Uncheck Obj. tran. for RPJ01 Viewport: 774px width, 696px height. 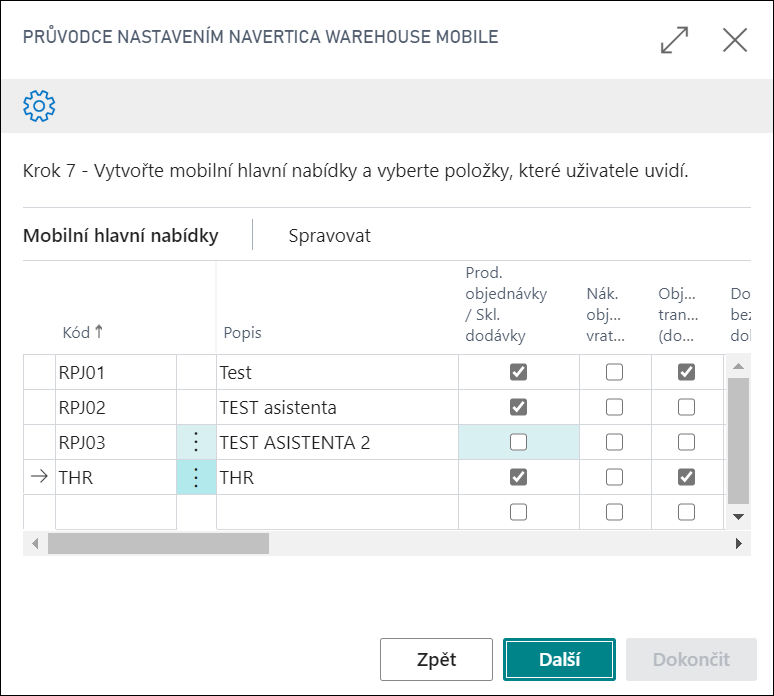coord(686,372)
